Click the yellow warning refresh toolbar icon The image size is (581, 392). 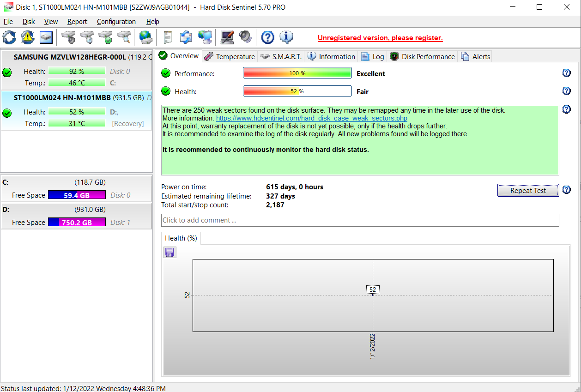pos(28,37)
